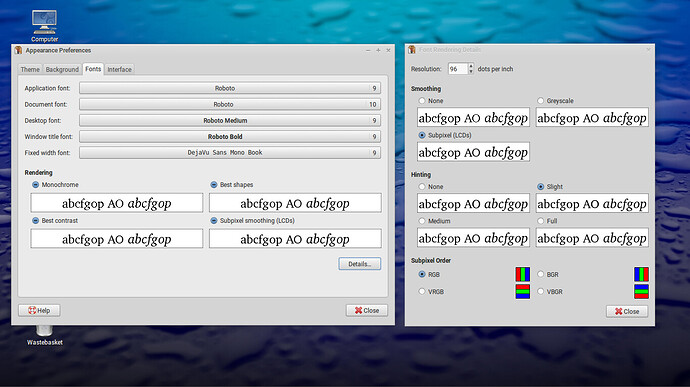Click the Details... button
Screen dimensions: 690x387
point(360,264)
